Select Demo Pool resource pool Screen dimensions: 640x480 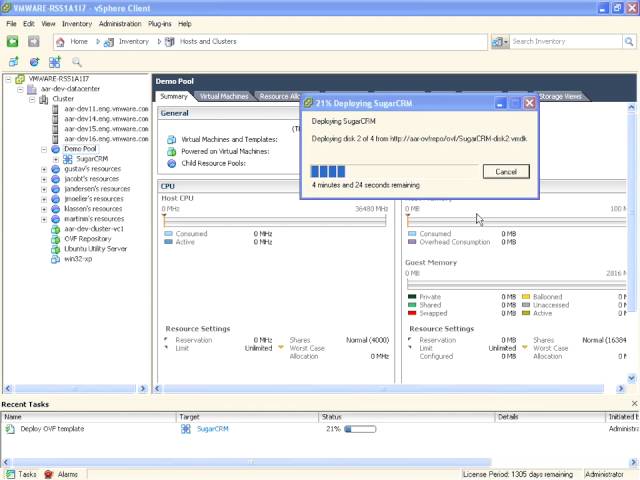80,149
